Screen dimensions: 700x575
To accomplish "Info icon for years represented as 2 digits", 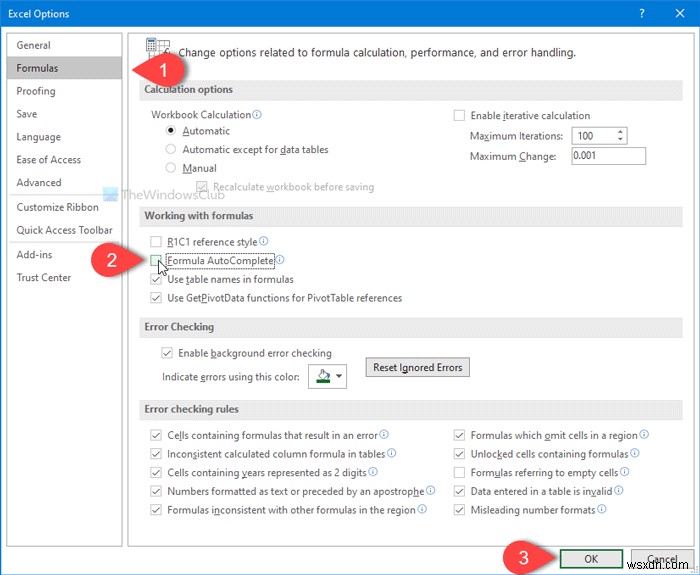I will pyautogui.click(x=373, y=472).
